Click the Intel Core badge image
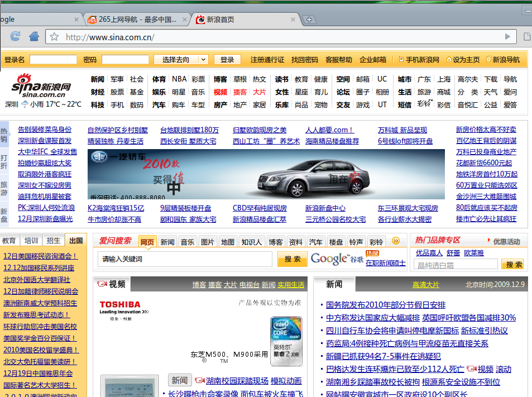This screenshot has width=532, height=397. click(286, 341)
